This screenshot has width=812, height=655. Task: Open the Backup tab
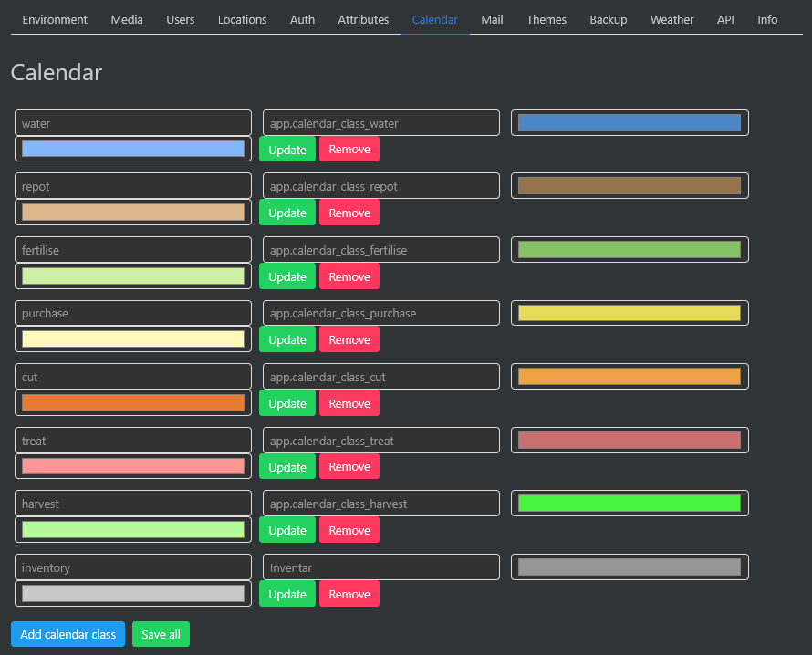608,19
